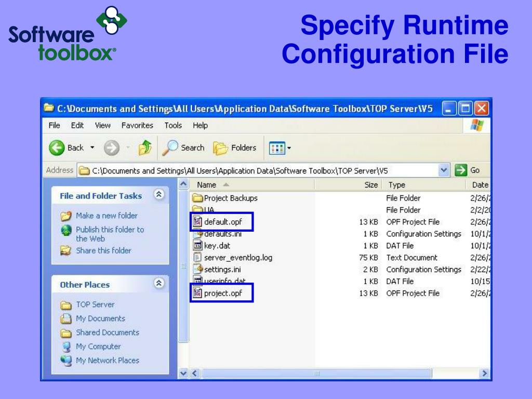Screen dimensions: 532x399
Task: Click the green Back arrow icon
Action: [x=57, y=148]
